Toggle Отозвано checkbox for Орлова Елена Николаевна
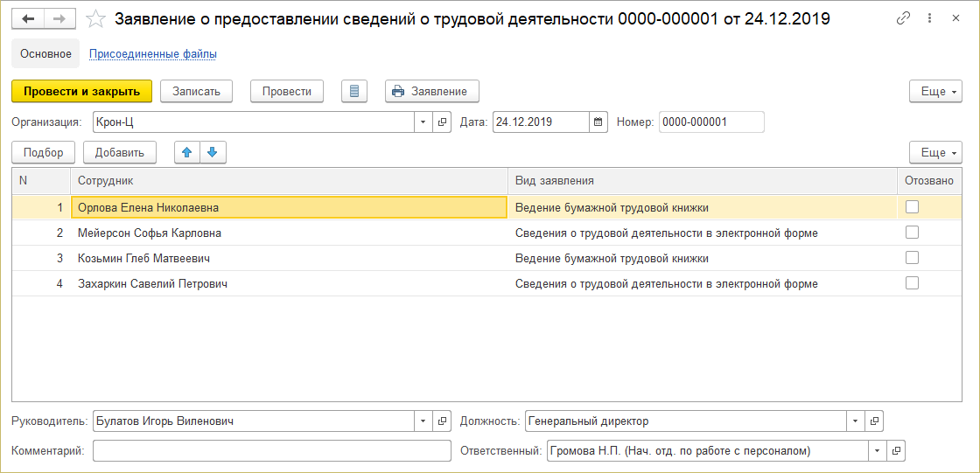The width and height of the screenshot is (980, 473). click(x=912, y=207)
